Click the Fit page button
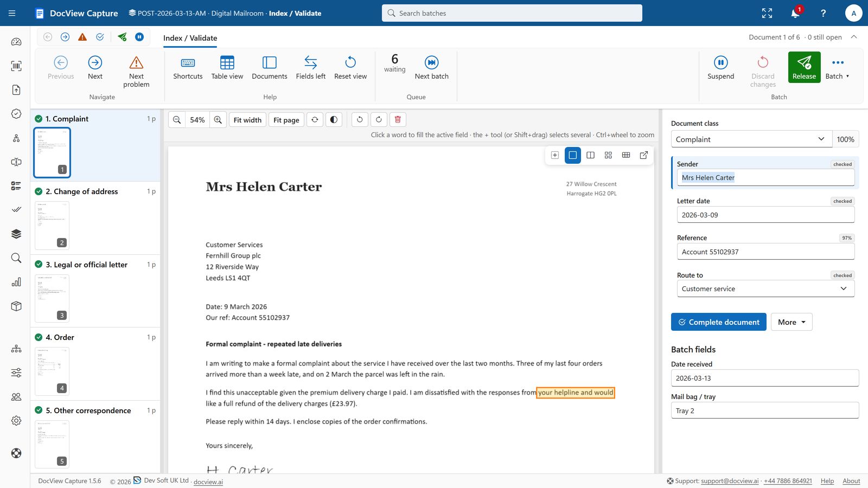 pos(286,120)
